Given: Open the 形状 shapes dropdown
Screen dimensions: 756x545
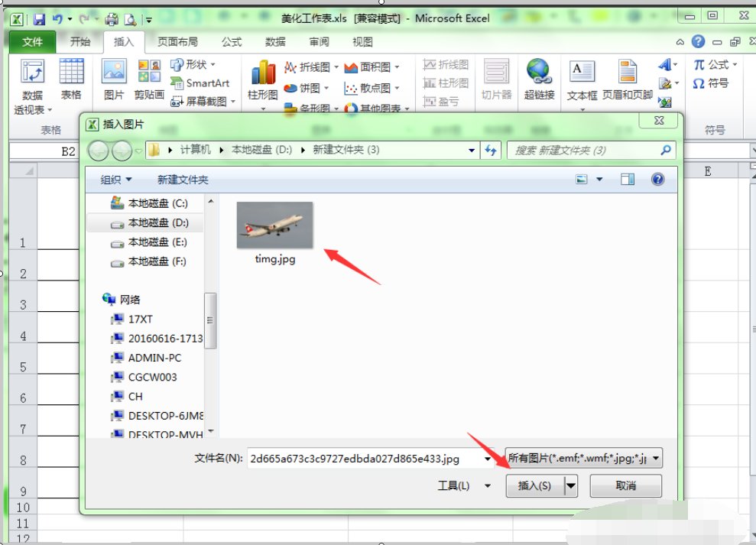Looking at the screenshot, I should [197, 64].
